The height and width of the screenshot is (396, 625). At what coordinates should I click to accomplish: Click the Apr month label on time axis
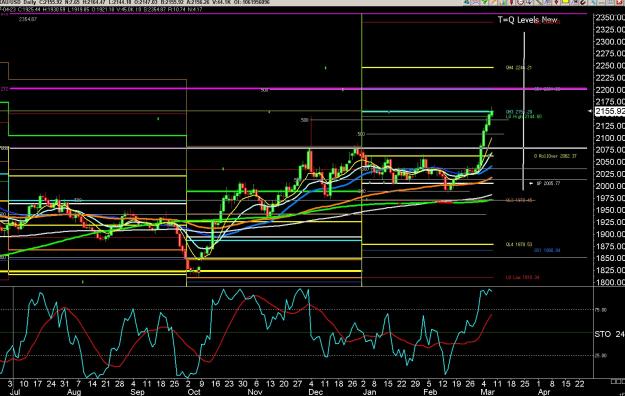pos(544,392)
